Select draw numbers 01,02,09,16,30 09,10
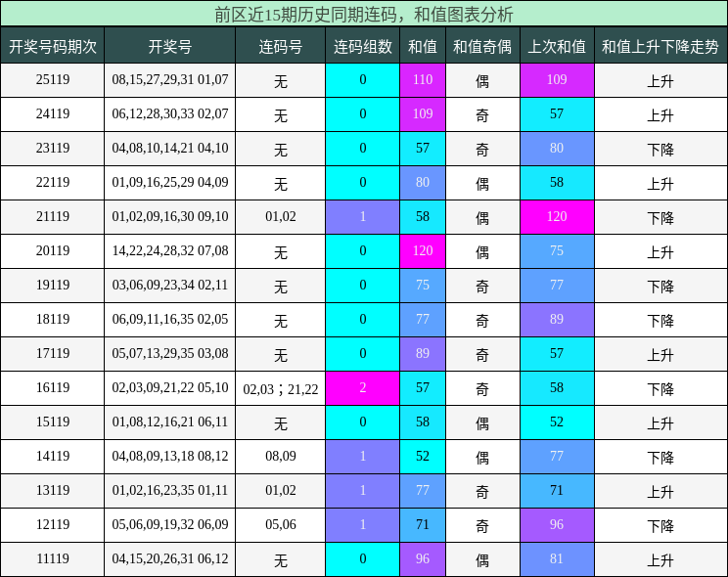Image resolution: width=728 pixels, height=577 pixels. (x=170, y=217)
